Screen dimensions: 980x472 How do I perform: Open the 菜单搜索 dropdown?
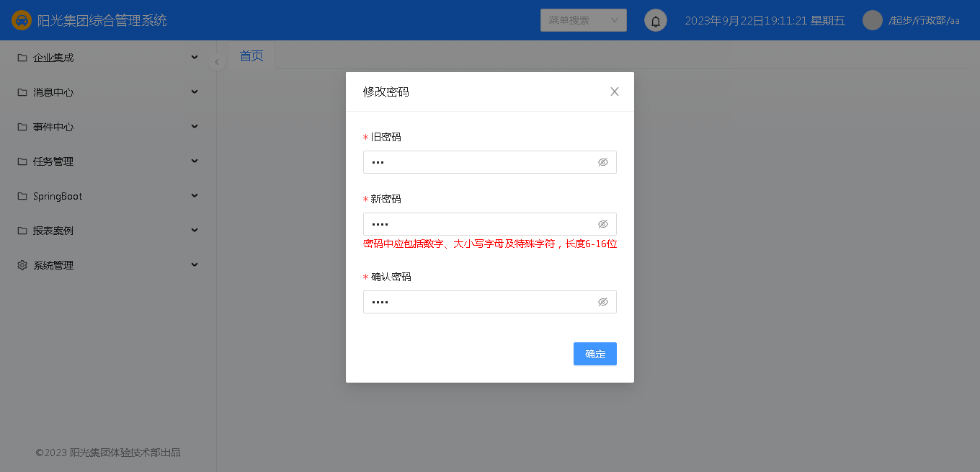point(583,20)
